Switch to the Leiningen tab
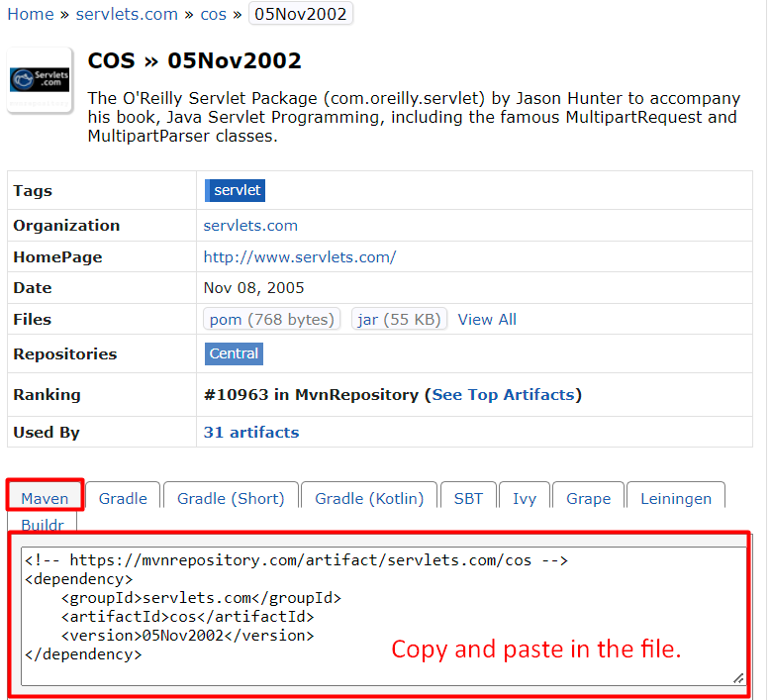Viewport: 771px width, 700px height. pyautogui.click(x=676, y=495)
